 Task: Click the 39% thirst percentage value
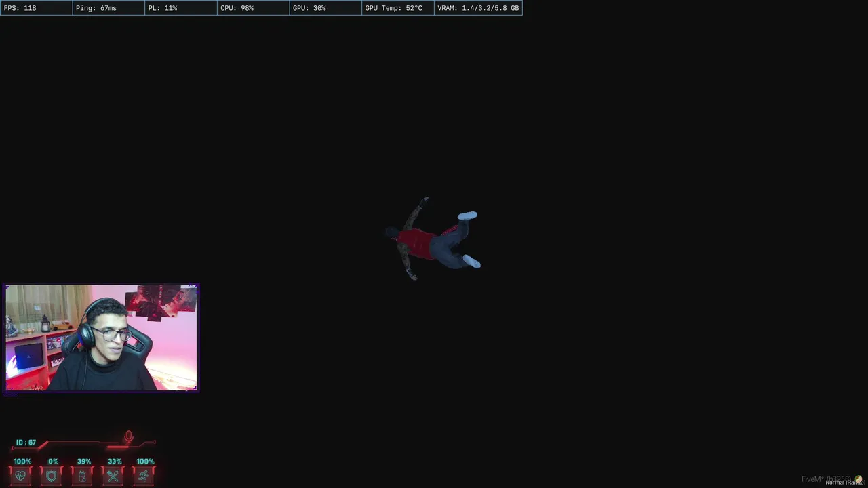(x=84, y=462)
